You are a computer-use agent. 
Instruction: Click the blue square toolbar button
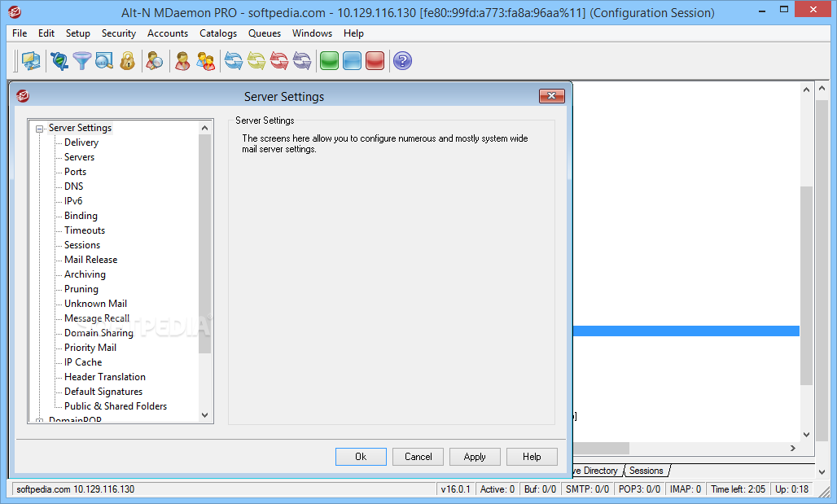353,61
